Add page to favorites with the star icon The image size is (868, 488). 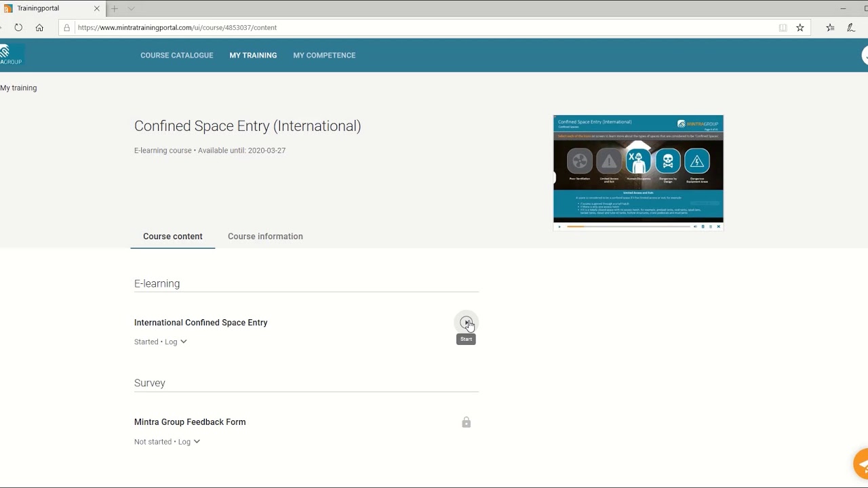point(800,28)
